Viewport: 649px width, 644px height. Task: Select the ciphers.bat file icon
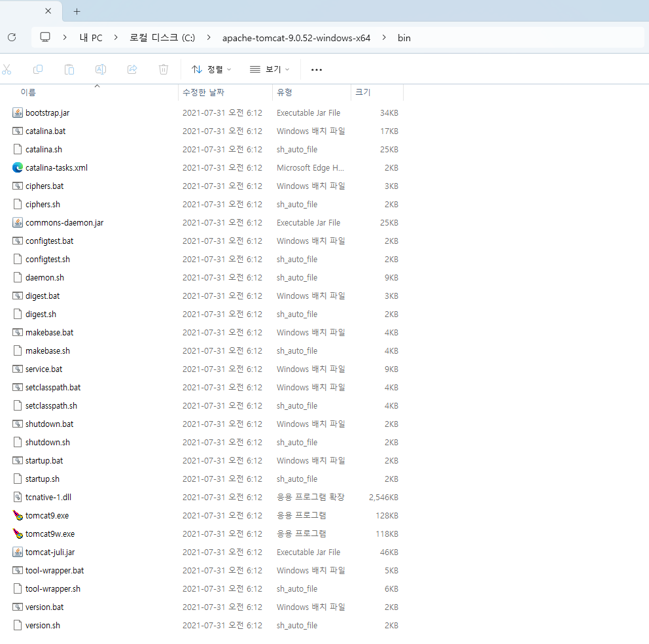(18, 186)
